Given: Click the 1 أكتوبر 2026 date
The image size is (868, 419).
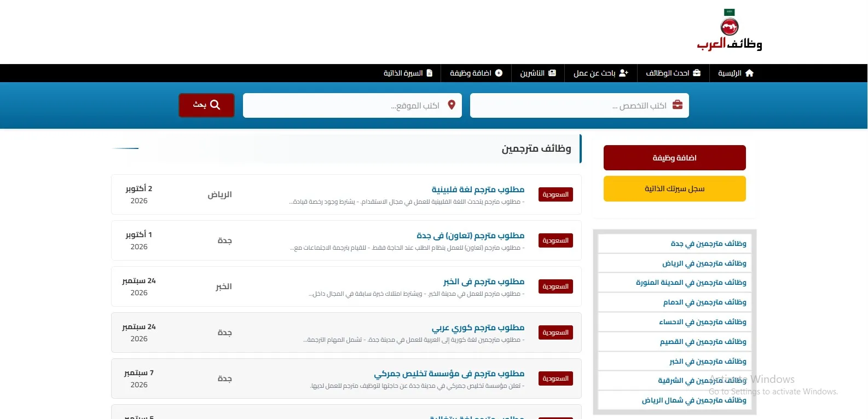Looking at the screenshot, I should [x=139, y=240].
